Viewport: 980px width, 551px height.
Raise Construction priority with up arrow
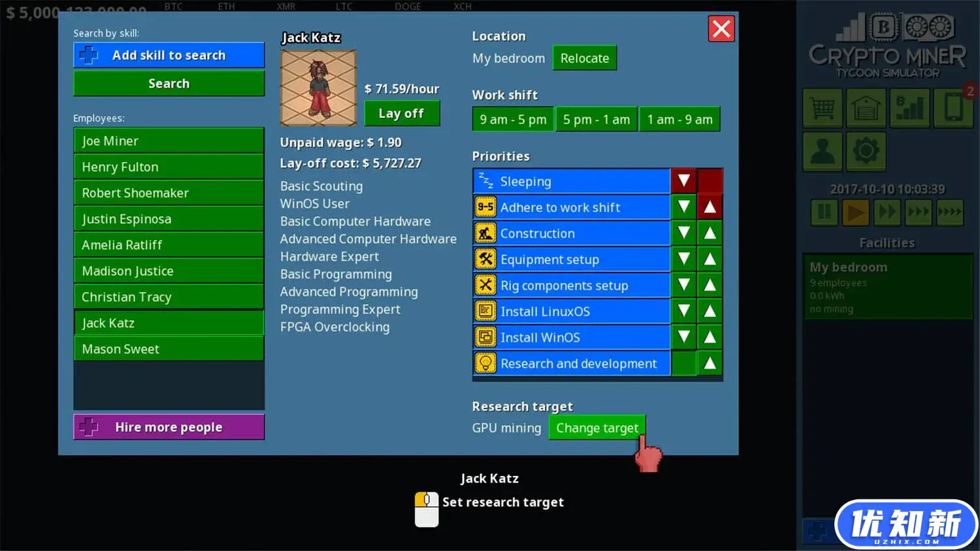710,233
